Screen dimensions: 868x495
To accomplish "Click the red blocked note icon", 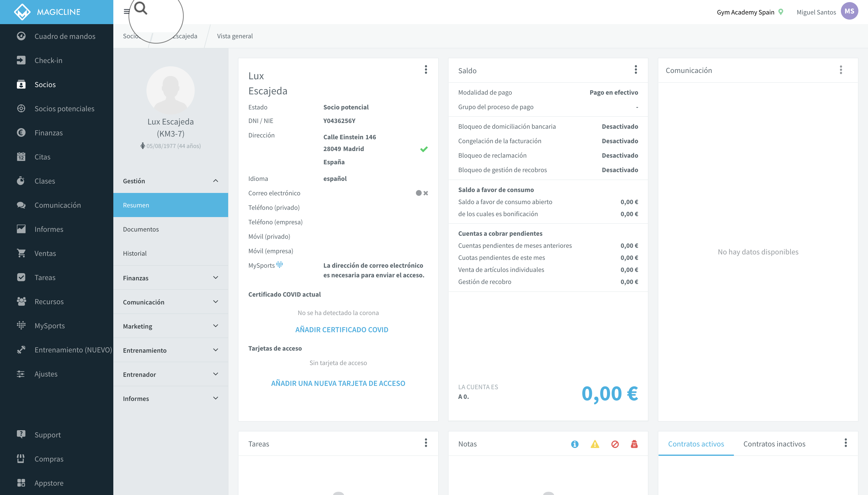I will tap(615, 444).
